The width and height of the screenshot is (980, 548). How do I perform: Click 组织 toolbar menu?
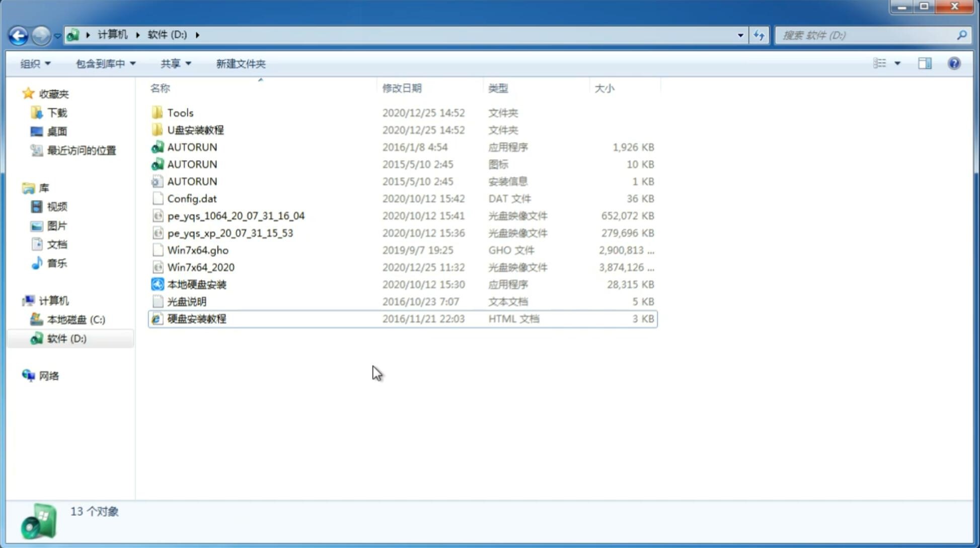pyautogui.click(x=36, y=63)
